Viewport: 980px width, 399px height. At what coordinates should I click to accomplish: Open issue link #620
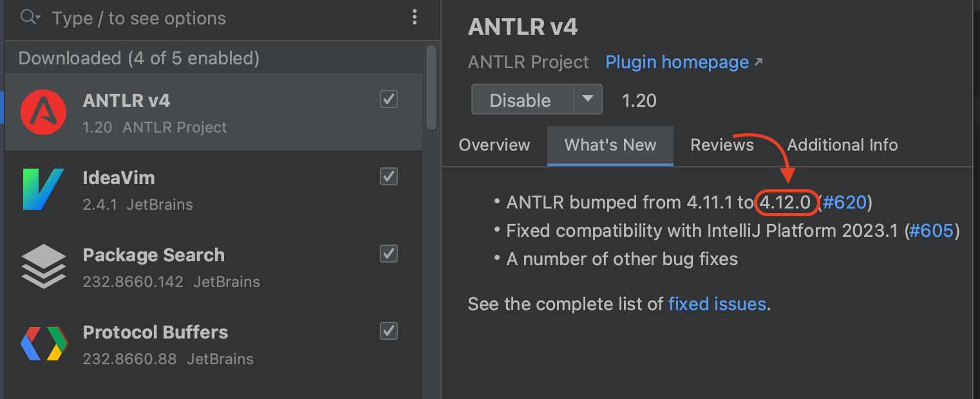(x=844, y=202)
